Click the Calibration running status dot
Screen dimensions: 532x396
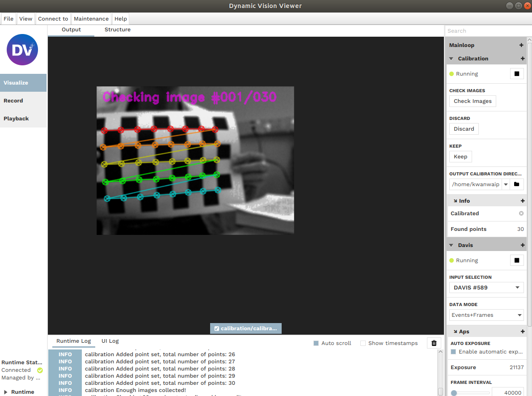pos(452,74)
